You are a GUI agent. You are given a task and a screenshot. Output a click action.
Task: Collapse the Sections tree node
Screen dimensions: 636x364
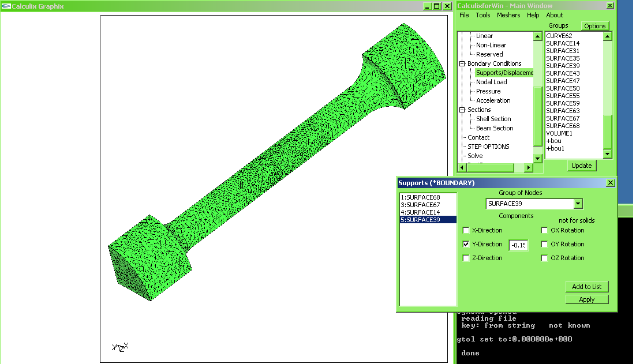tap(462, 110)
